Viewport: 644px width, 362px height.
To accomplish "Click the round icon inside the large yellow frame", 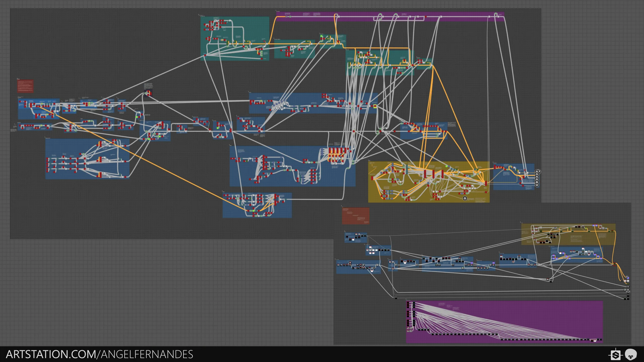I will tap(465, 198).
